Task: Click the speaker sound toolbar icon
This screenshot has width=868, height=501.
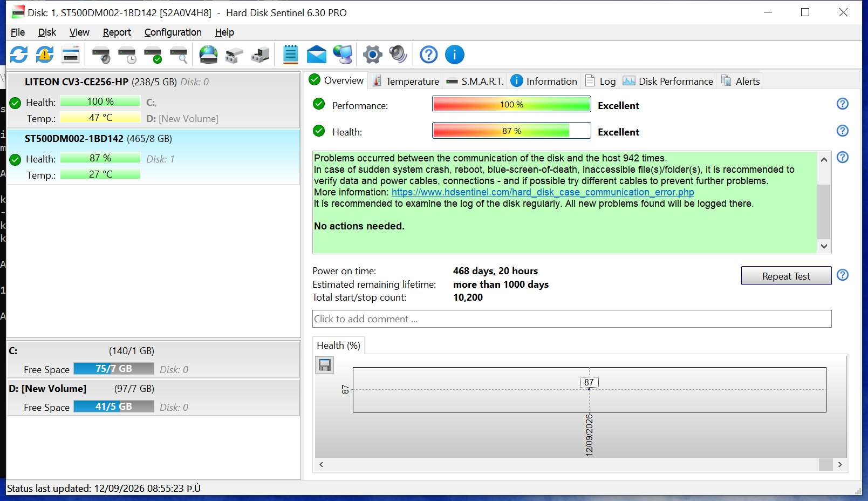Action: (399, 55)
